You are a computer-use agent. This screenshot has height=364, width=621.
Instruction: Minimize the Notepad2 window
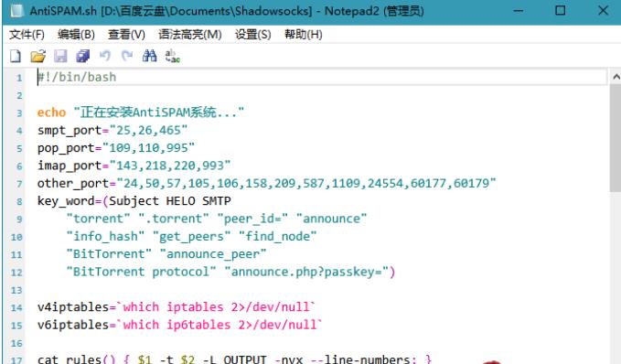(519, 11)
